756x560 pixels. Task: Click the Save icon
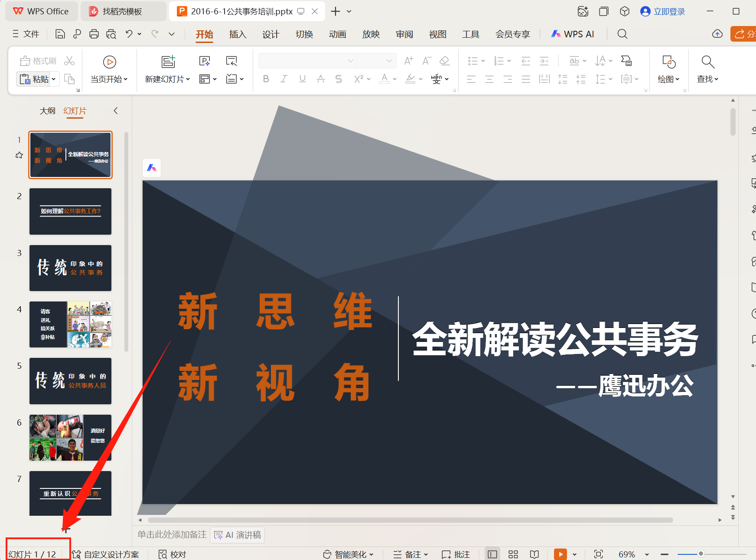pos(60,33)
